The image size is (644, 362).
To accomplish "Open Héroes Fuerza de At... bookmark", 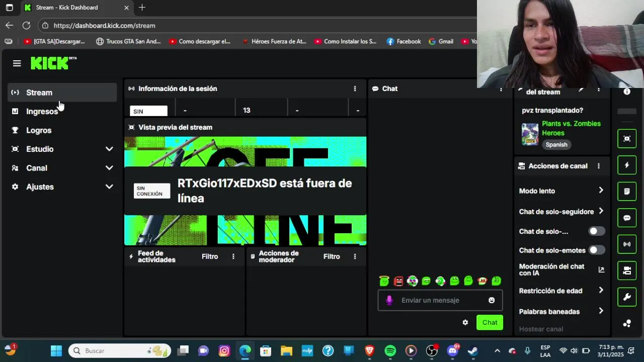I will click(274, 41).
